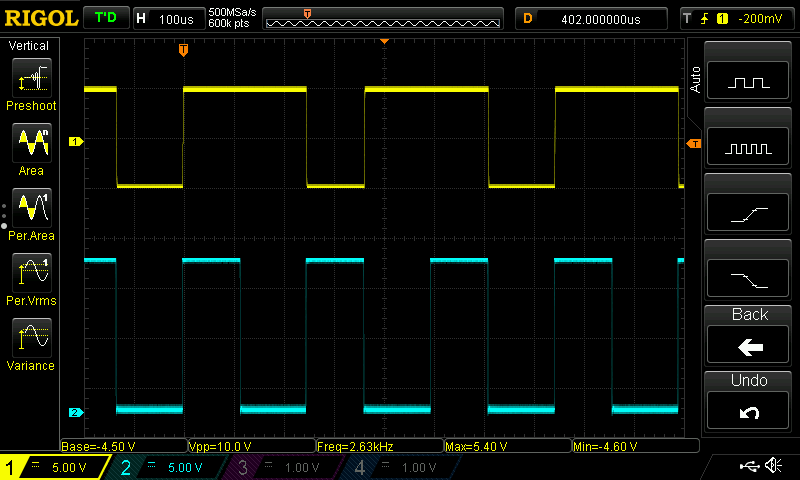The height and width of the screenshot is (480, 800).
Task: Click the multi-pulse waveform softkey
Action: tap(748, 147)
